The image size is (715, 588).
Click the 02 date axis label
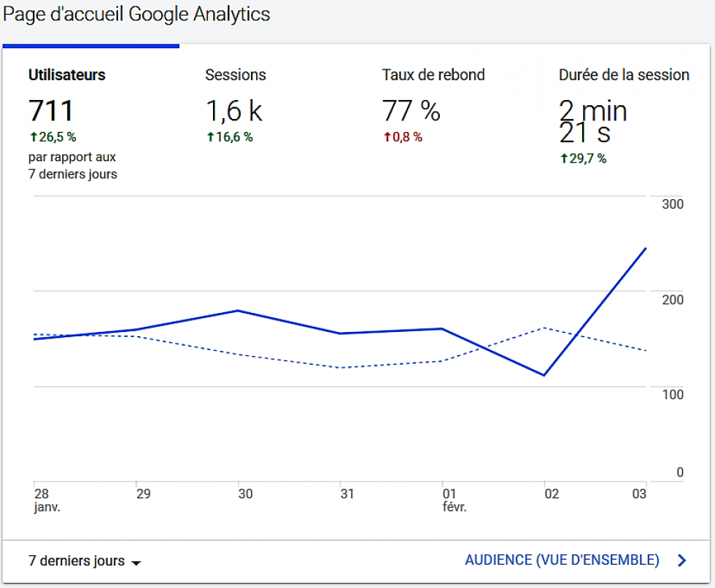552,494
